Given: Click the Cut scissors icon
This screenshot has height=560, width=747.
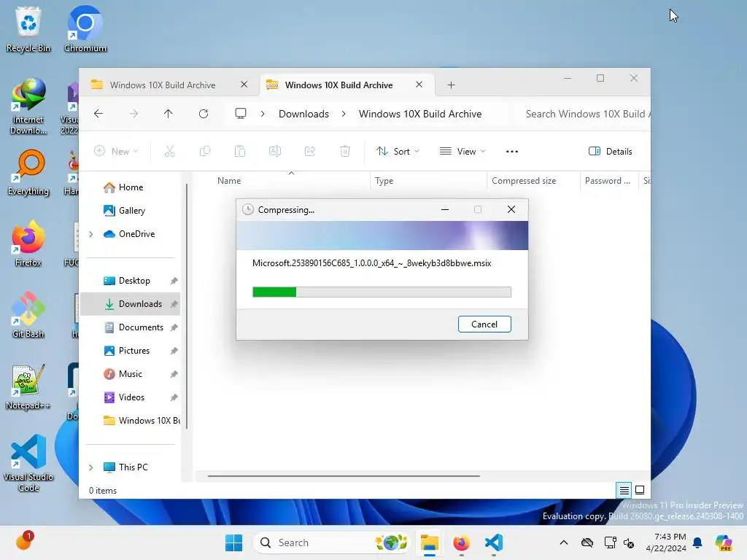Looking at the screenshot, I should tap(169, 152).
